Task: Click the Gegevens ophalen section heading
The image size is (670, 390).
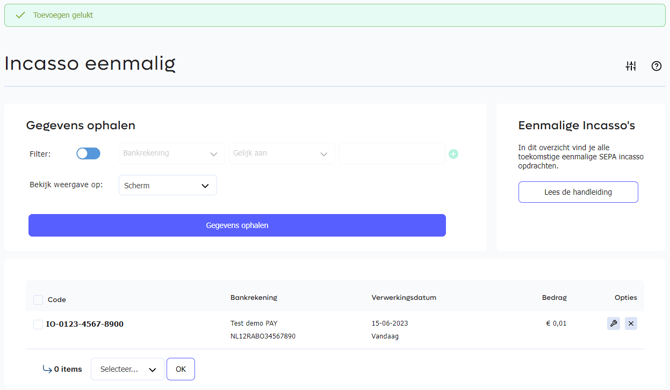Action: tap(81, 125)
